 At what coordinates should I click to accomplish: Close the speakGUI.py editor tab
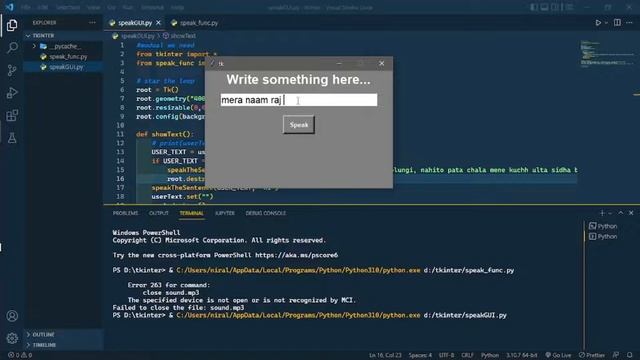(x=158, y=23)
